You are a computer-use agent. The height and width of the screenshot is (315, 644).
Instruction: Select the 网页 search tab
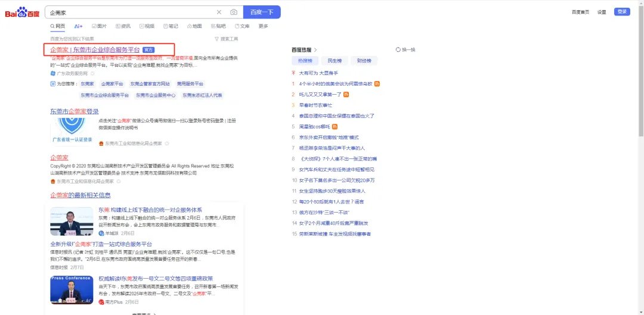click(57, 26)
